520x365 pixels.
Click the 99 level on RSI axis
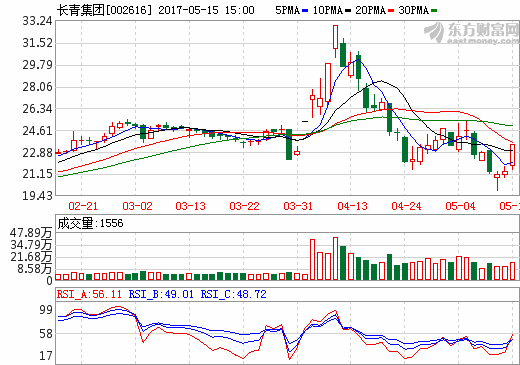(46, 310)
